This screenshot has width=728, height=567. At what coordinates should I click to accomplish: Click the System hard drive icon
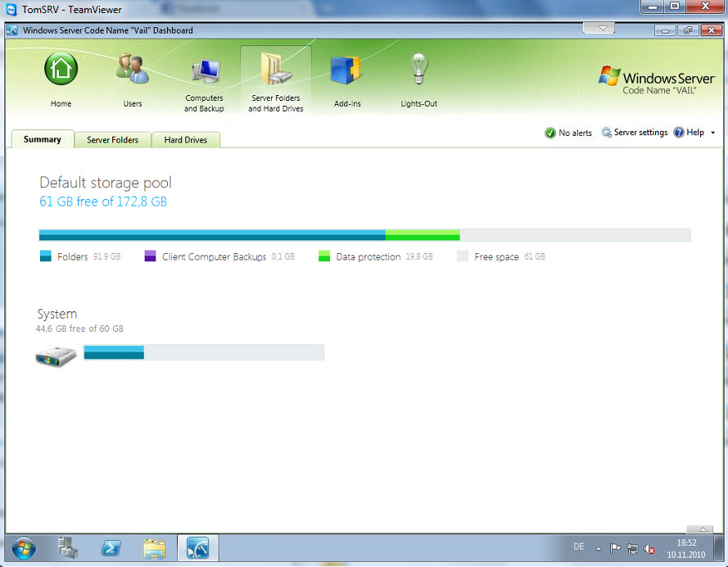[x=56, y=354]
